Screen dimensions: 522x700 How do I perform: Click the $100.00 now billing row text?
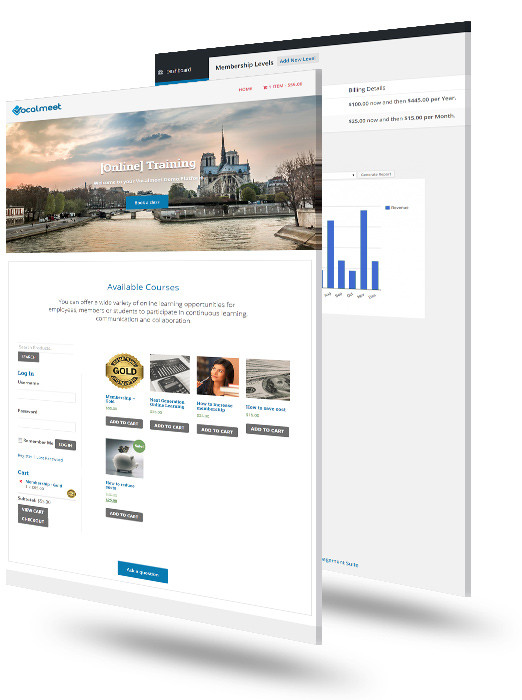point(402,101)
